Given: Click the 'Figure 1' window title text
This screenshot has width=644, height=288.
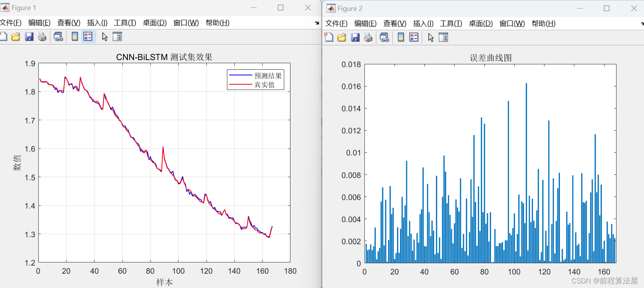Looking at the screenshot, I should 24,8.
